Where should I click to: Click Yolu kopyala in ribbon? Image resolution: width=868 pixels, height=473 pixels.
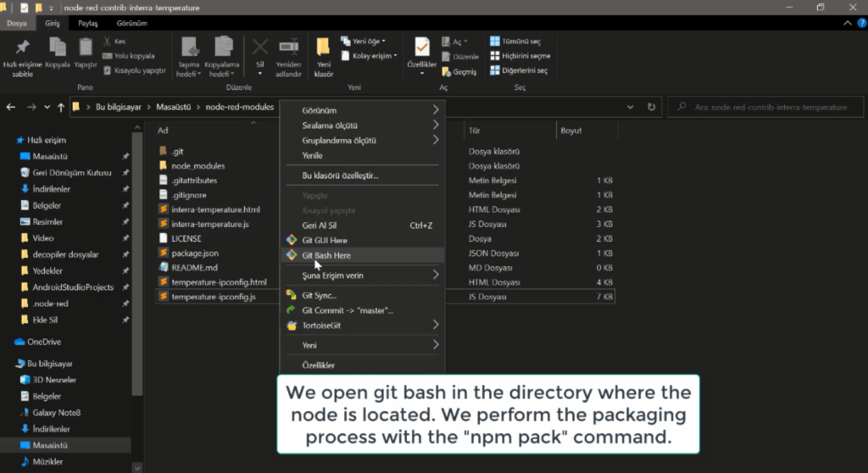coord(129,56)
